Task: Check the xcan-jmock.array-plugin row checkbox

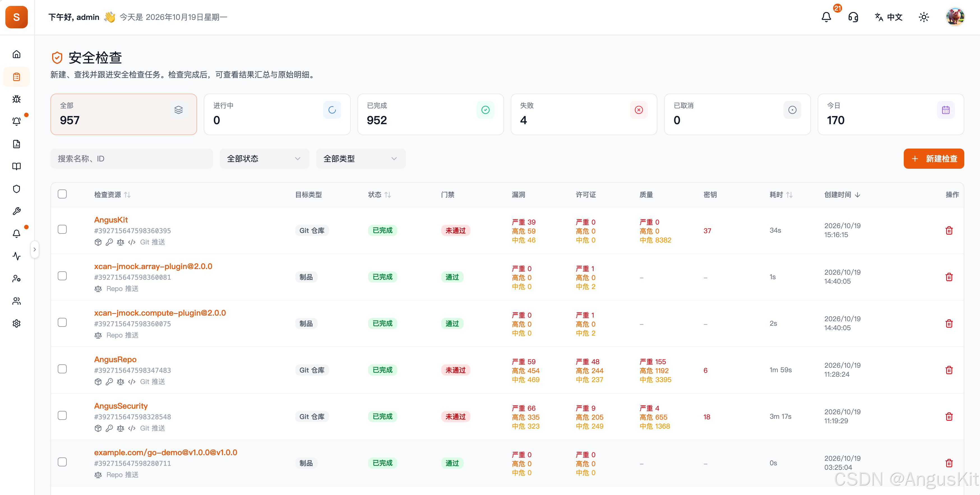Action: [x=63, y=276]
